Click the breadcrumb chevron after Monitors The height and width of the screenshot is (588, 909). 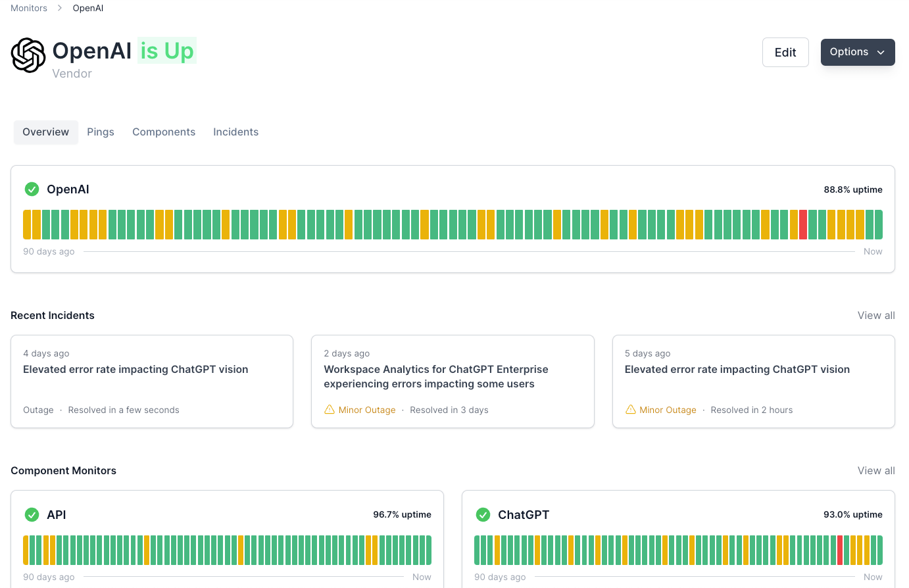click(60, 8)
